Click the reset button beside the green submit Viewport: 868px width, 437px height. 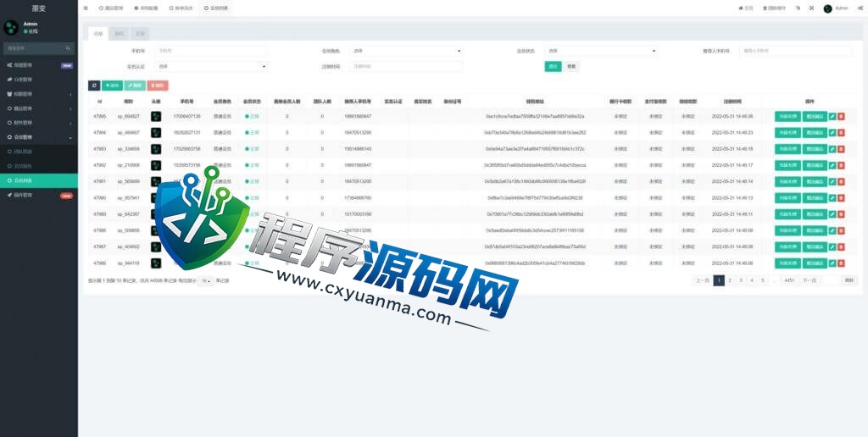(572, 66)
